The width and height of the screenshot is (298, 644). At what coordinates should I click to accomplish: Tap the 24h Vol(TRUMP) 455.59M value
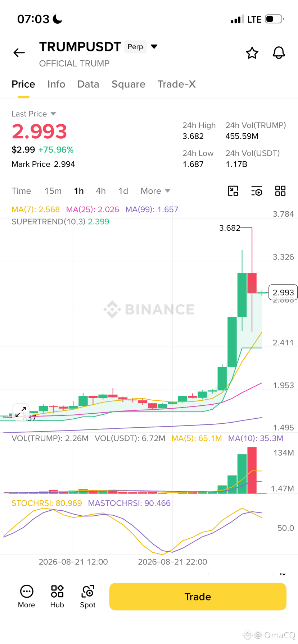(x=242, y=136)
